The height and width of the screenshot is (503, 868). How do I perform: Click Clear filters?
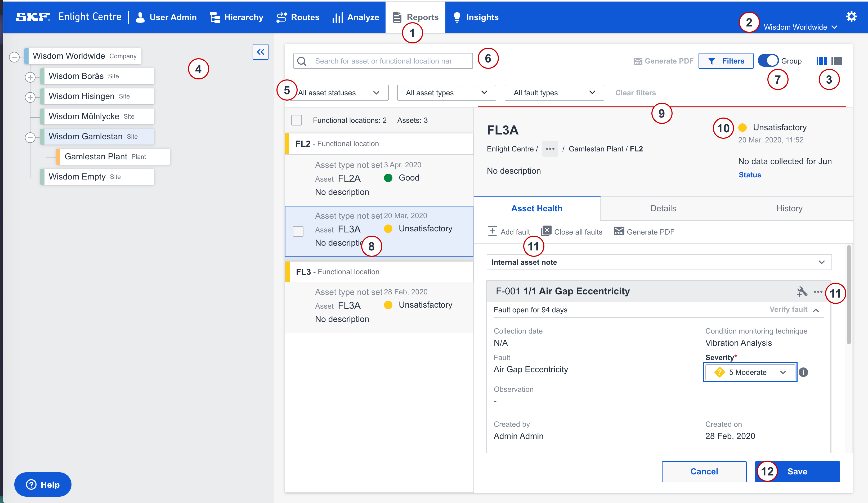[636, 93]
